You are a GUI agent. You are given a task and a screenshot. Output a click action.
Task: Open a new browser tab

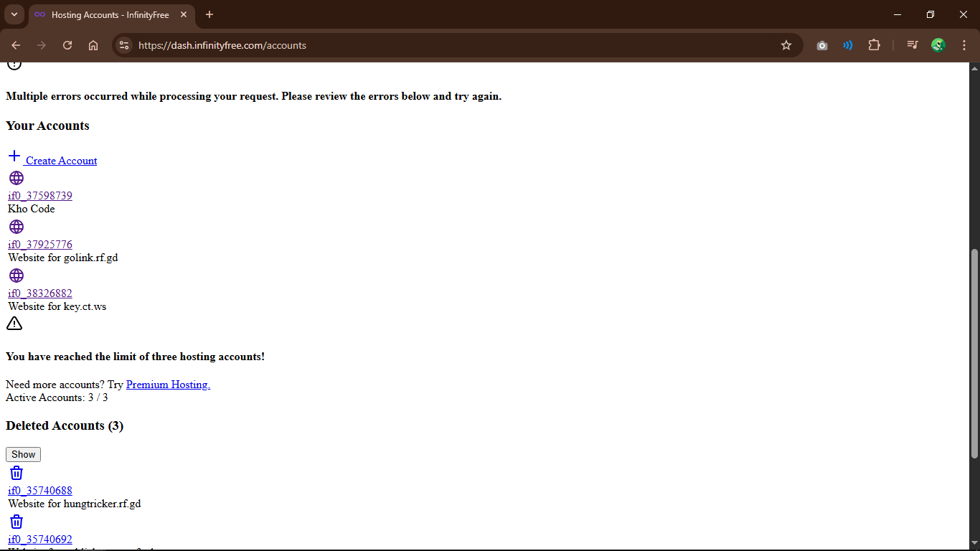coord(209,14)
